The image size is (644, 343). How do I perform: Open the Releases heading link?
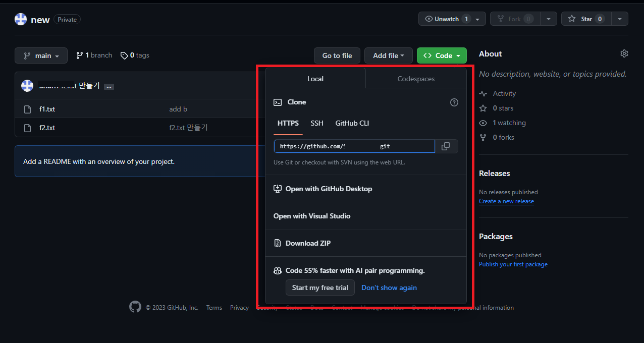494,173
